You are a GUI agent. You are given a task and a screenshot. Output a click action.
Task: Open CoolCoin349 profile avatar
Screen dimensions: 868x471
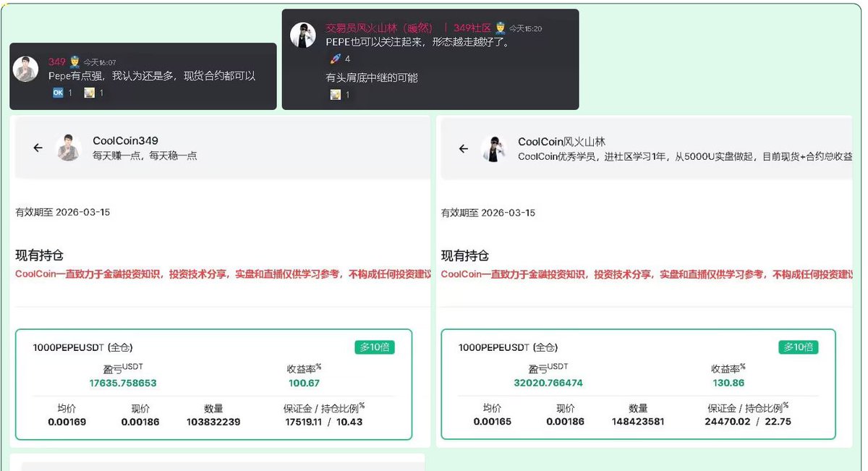coord(69,148)
